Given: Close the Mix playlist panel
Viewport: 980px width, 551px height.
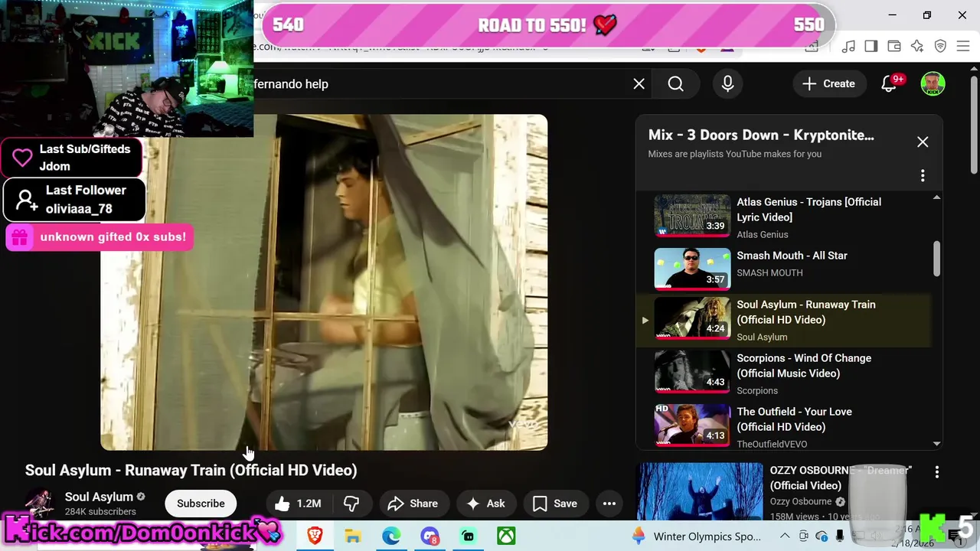Looking at the screenshot, I should coord(923,142).
